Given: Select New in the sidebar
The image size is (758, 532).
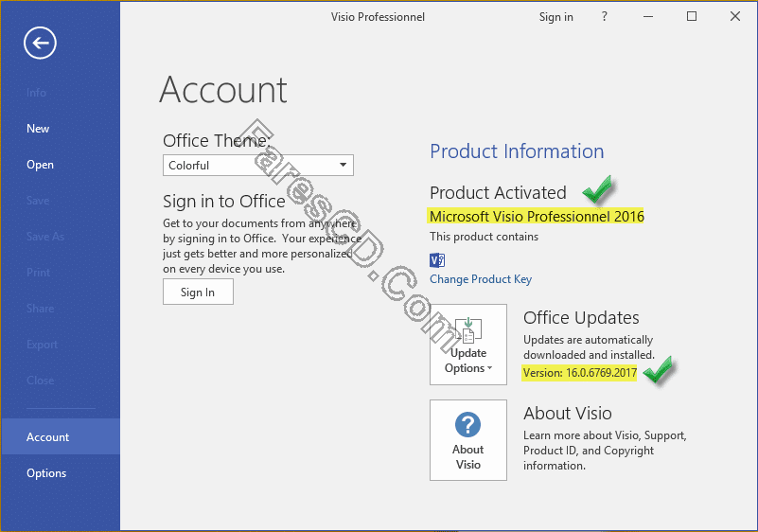Looking at the screenshot, I should [38, 129].
